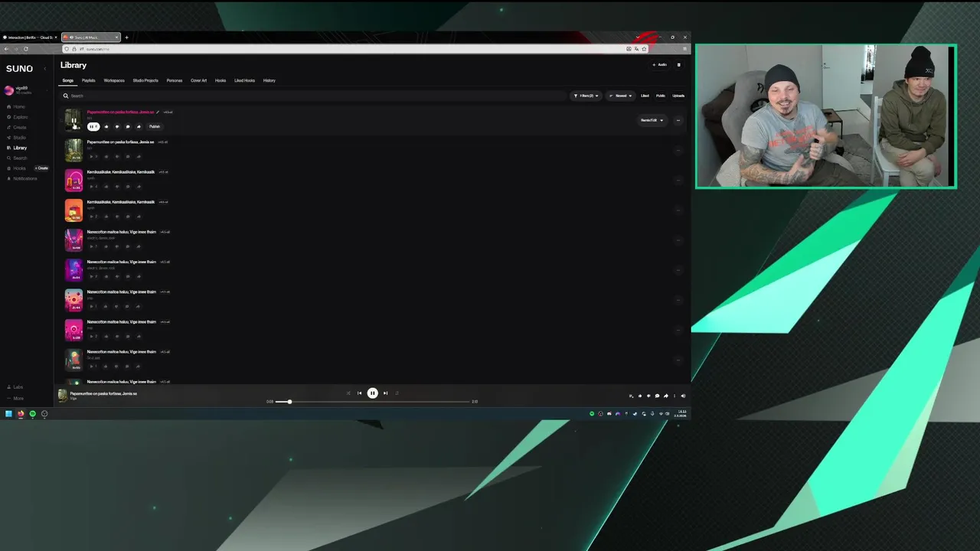
Task: Open Studio in the sidebar
Action: point(16,138)
